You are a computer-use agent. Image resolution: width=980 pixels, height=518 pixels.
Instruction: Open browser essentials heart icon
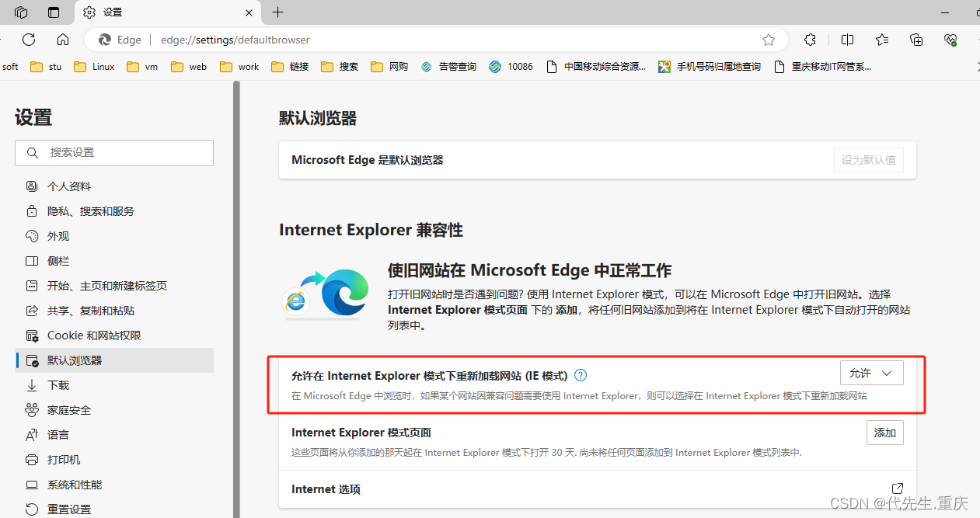tap(950, 40)
